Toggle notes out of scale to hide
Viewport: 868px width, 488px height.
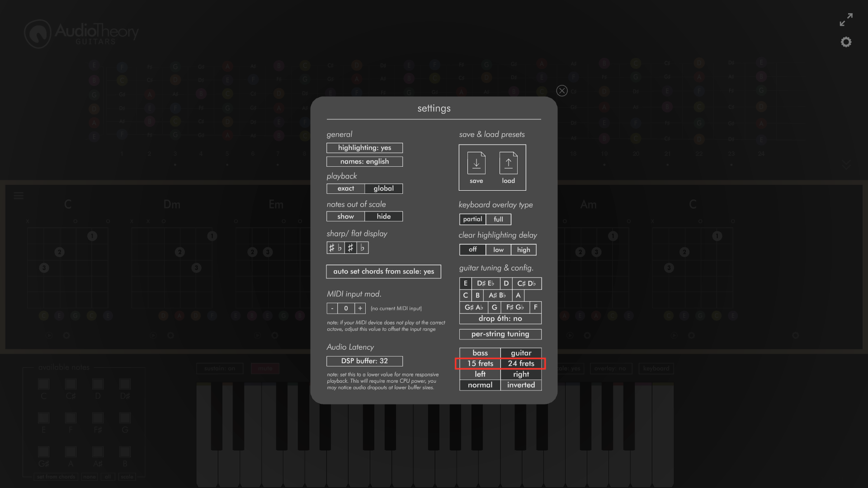pyautogui.click(x=383, y=216)
